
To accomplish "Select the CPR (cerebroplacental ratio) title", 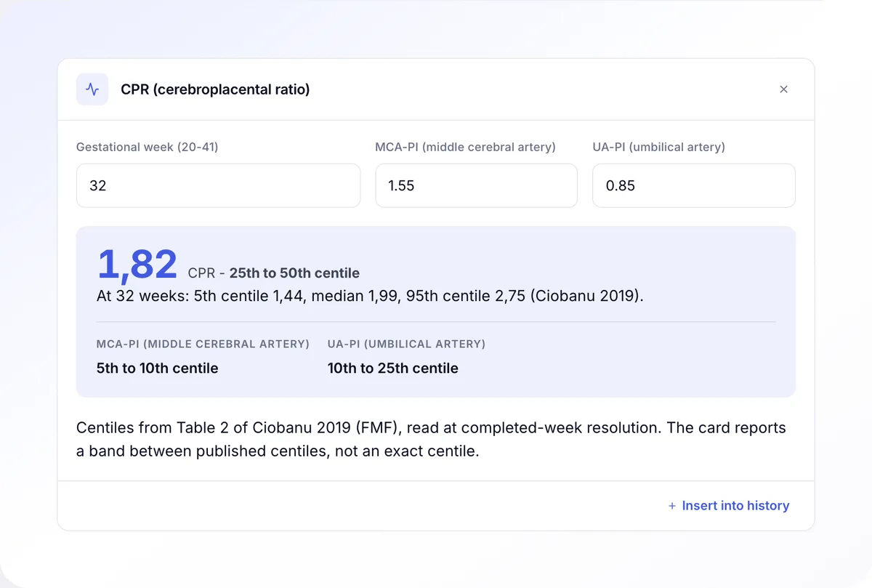I will [215, 89].
